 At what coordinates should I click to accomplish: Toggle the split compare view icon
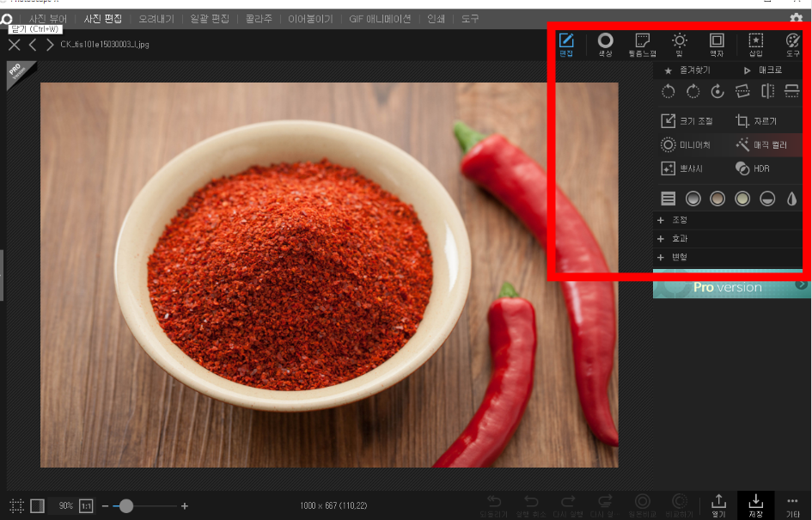pyautogui.click(x=37, y=506)
